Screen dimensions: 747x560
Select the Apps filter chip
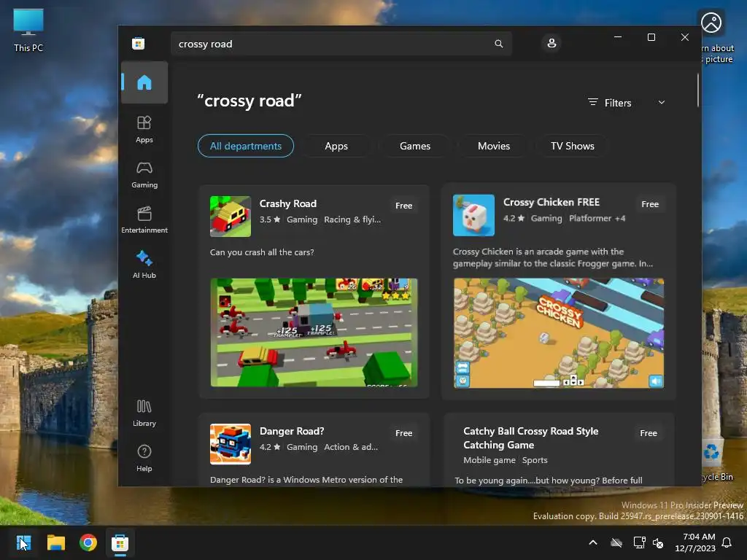336,146
